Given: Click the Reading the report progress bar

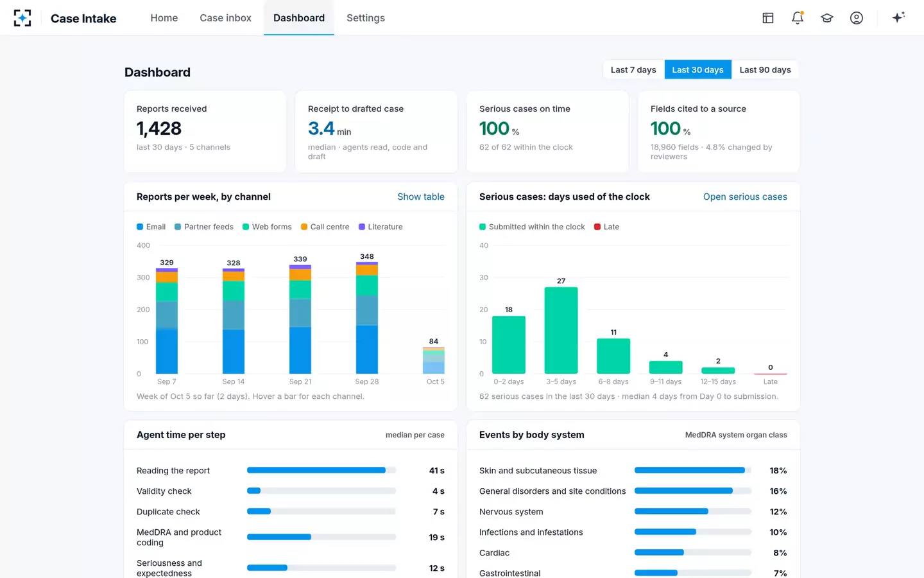Looking at the screenshot, I should 321,470.
